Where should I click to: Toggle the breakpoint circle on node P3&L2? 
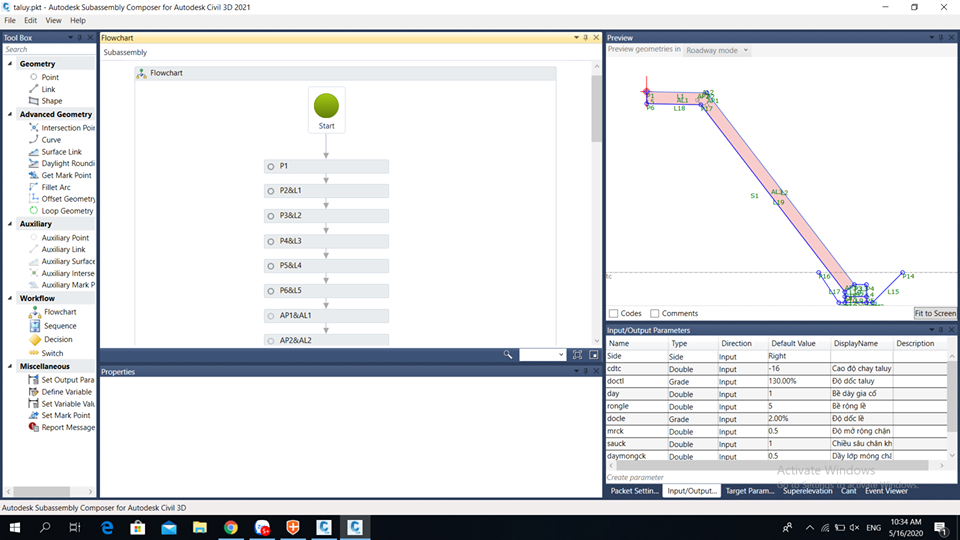271,216
